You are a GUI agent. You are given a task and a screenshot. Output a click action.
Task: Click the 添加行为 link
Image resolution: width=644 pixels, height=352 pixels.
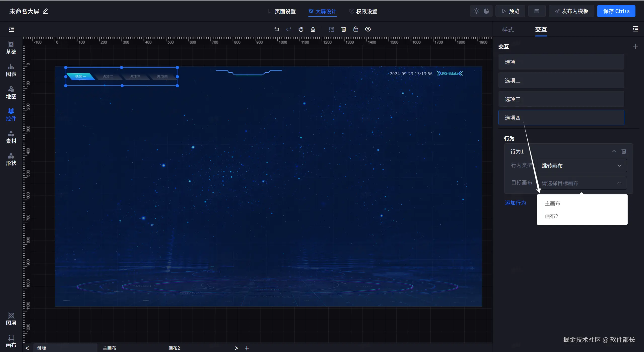[515, 203]
